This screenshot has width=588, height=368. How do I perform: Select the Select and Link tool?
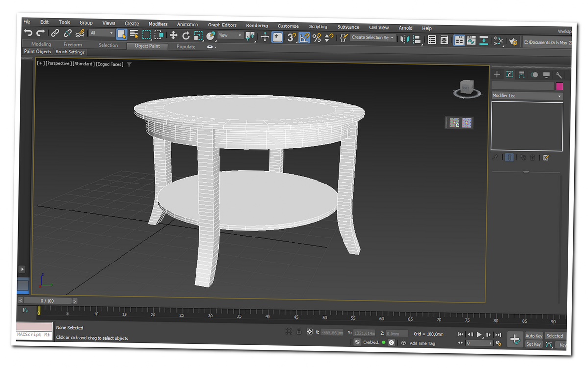(55, 33)
